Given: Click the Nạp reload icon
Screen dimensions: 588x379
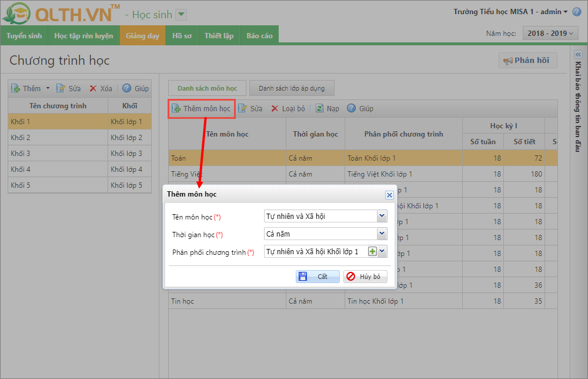Looking at the screenshot, I should click(x=319, y=108).
